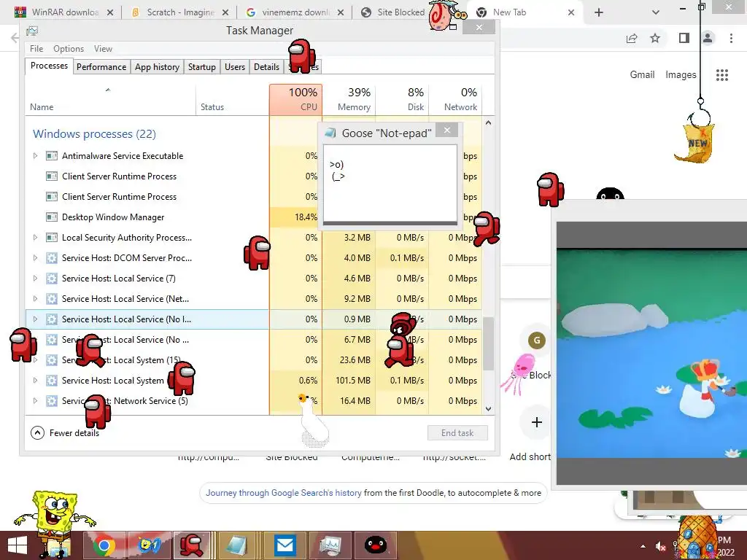
Task: Click Service Host: DCOM gear icon
Action: [52, 257]
